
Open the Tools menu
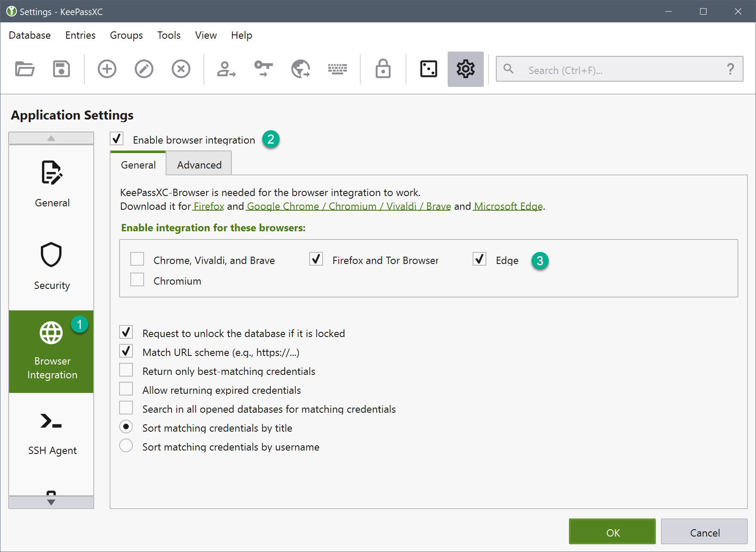[169, 35]
